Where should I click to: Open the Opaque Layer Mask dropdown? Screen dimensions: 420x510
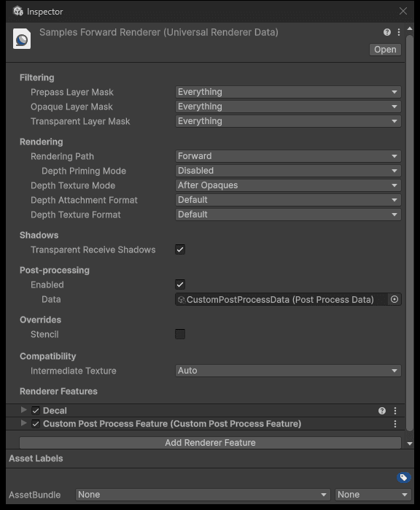click(x=288, y=107)
